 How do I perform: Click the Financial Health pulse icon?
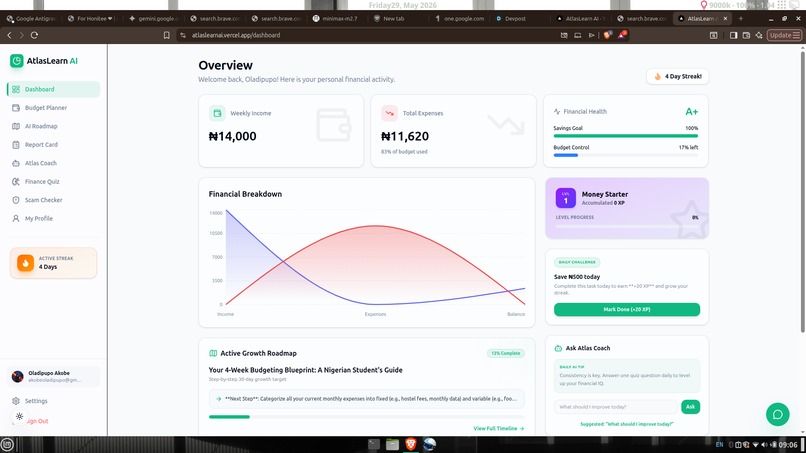click(x=557, y=112)
